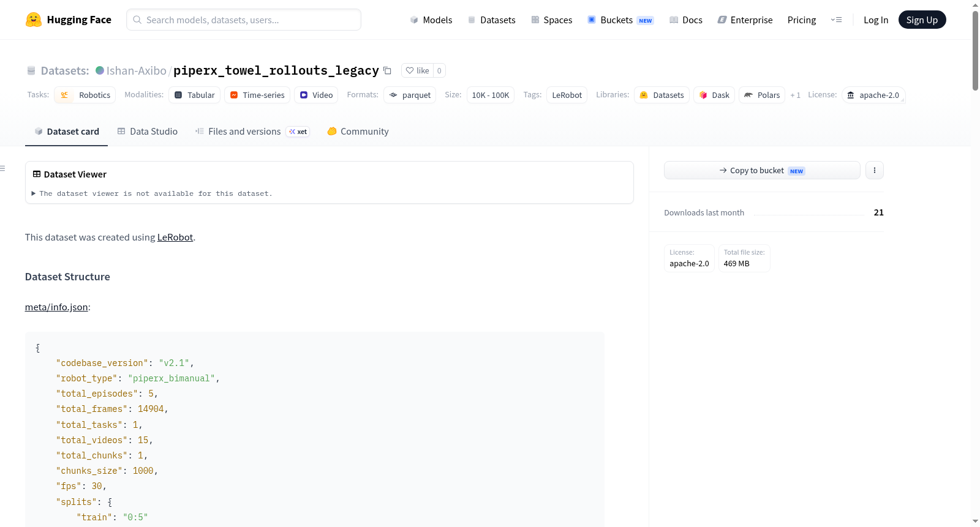Screen dimensions: 980x527
Task: Filter by Video modality tag
Action: coord(317,95)
